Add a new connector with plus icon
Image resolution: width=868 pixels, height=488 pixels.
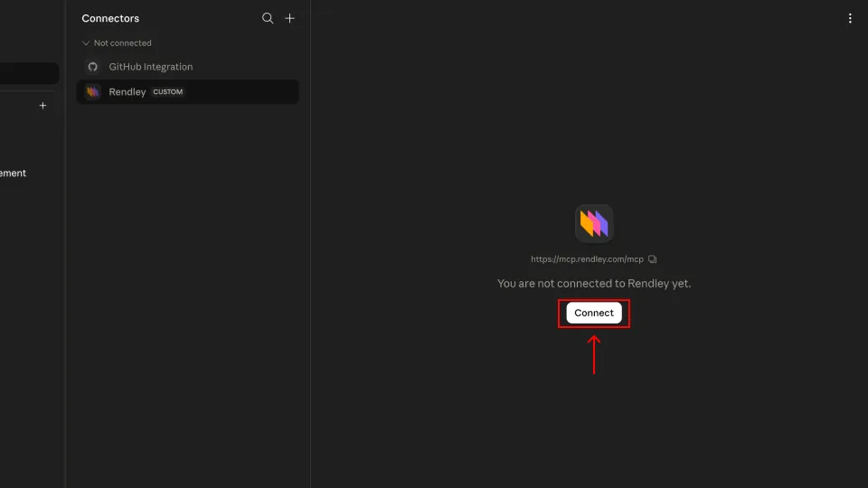click(x=289, y=18)
